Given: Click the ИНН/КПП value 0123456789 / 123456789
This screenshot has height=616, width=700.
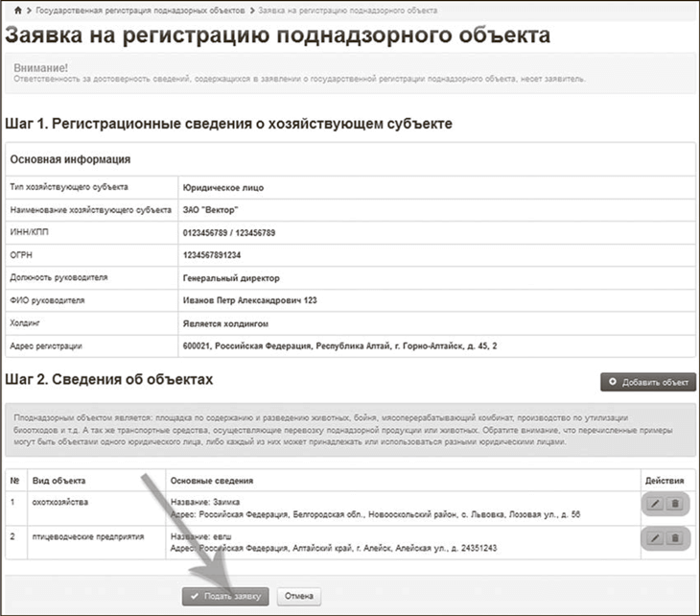Looking at the screenshot, I should 228,232.
